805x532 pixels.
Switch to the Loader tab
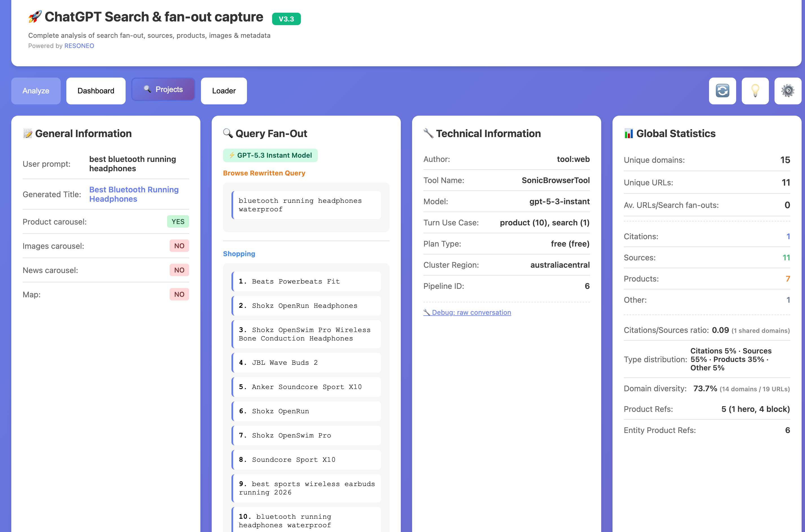tap(224, 91)
